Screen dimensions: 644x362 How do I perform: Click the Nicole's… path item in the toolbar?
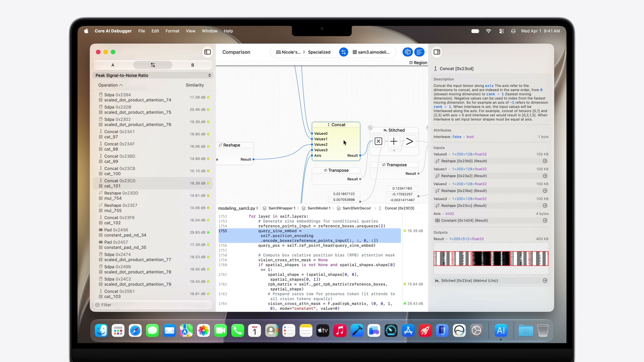click(x=288, y=52)
